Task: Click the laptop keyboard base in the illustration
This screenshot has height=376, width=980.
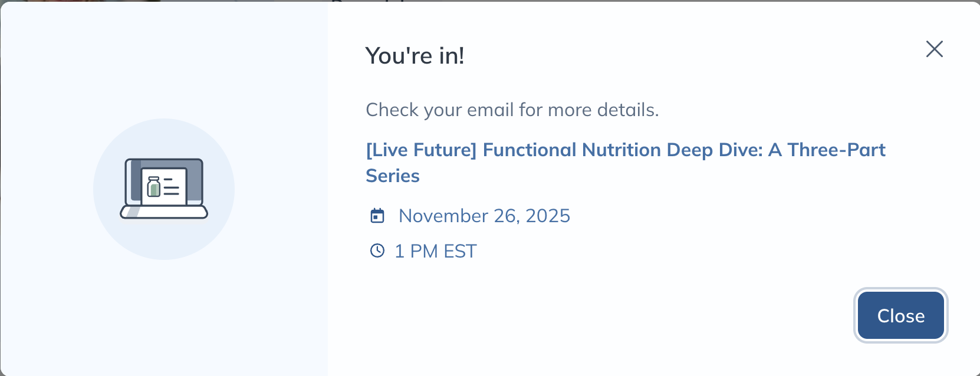Action: click(x=164, y=212)
